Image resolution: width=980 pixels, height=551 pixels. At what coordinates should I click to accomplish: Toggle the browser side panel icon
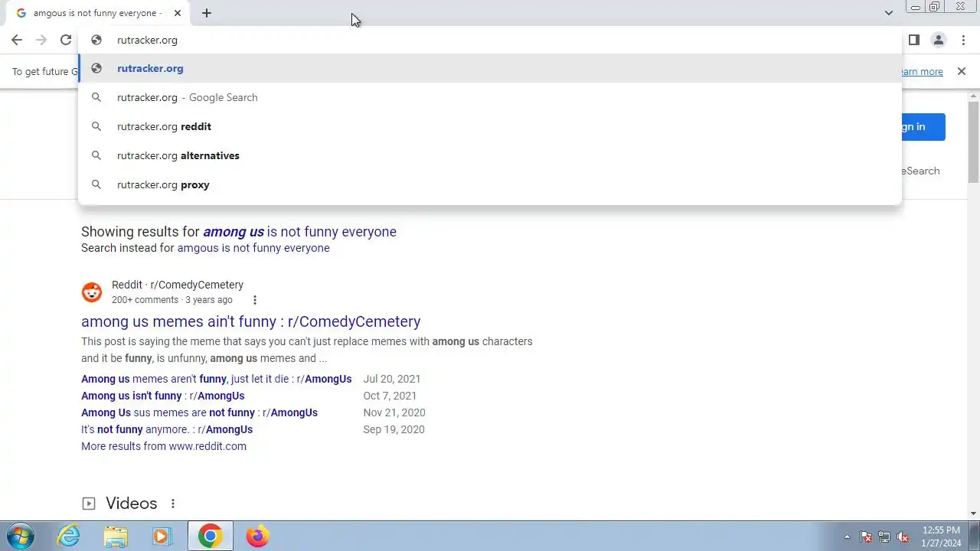pyautogui.click(x=913, y=40)
